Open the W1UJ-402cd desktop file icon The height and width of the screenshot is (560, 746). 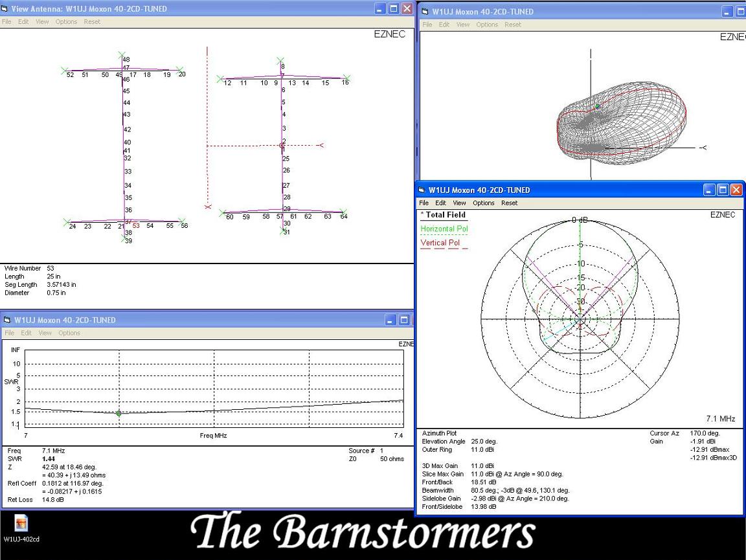[x=21, y=528]
